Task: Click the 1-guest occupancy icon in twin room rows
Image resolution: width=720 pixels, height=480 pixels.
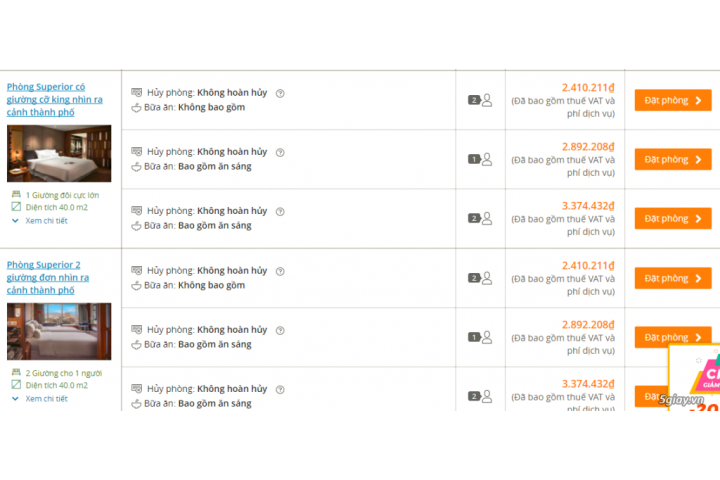Action: 480,337
